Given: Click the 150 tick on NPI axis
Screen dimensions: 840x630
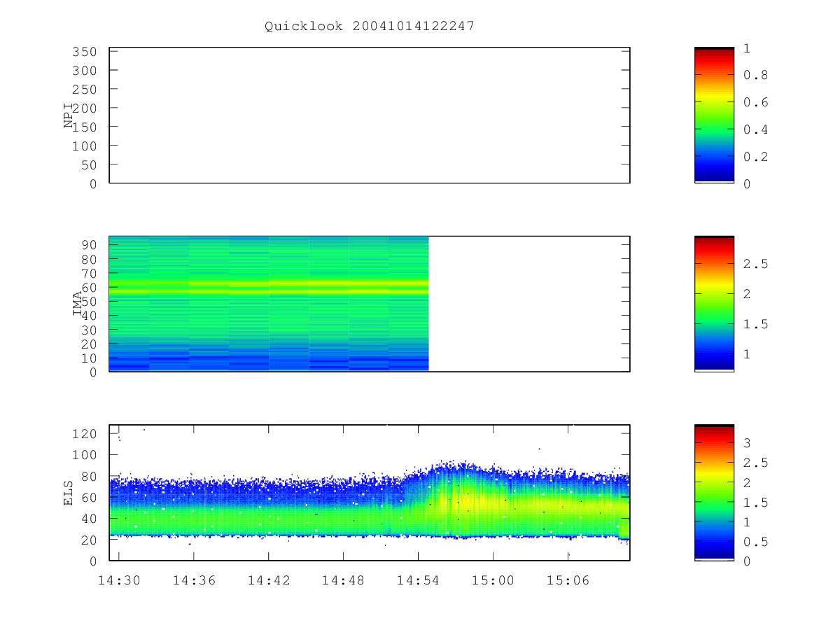Looking at the screenshot, I should [x=85, y=127].
